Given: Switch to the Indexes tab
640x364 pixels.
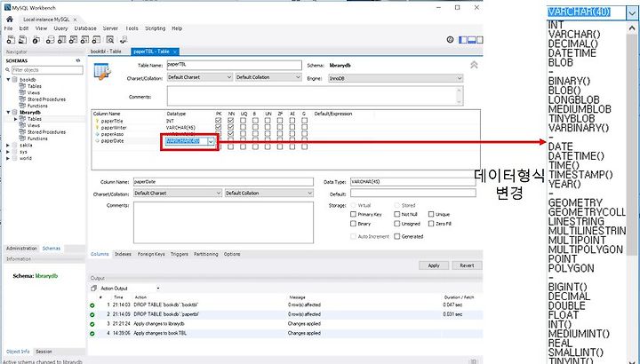Looking at the screenshot, I should [123, 254].
